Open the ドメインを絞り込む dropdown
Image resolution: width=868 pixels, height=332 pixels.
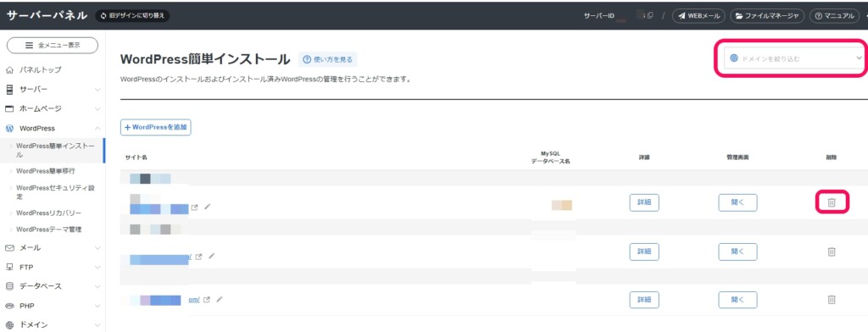[x=795, y=58]
